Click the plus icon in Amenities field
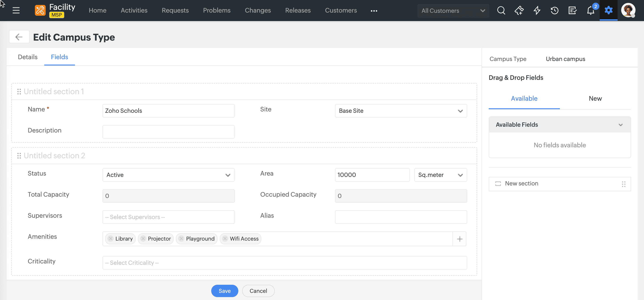644x300 pixels. [459, 239]
